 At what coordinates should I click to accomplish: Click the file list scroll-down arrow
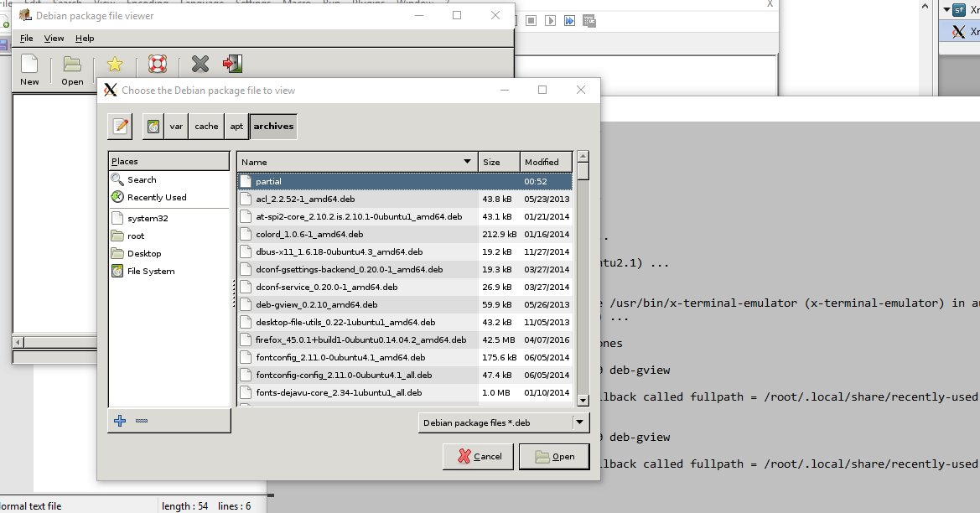(x=583, y=401)
